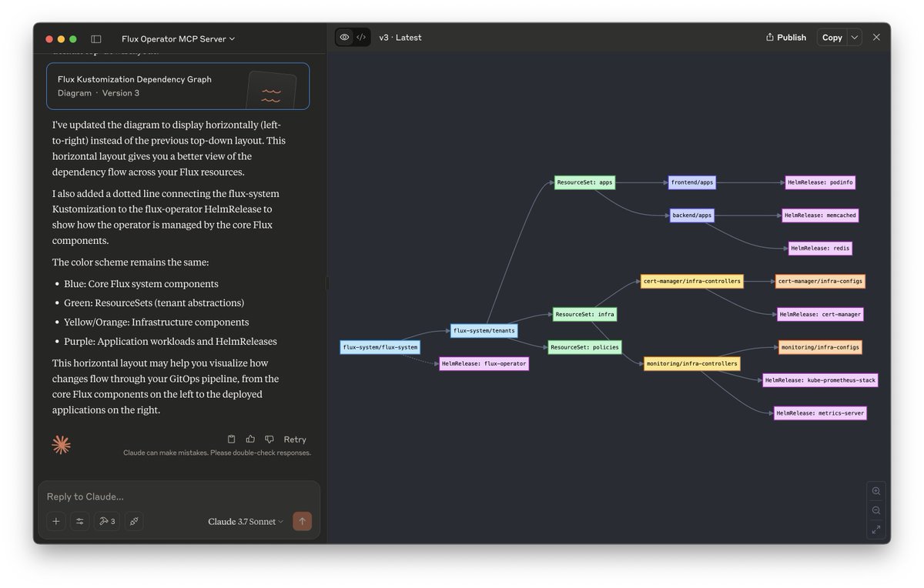Give the response a thumbs down

click(x=269, y=439)
